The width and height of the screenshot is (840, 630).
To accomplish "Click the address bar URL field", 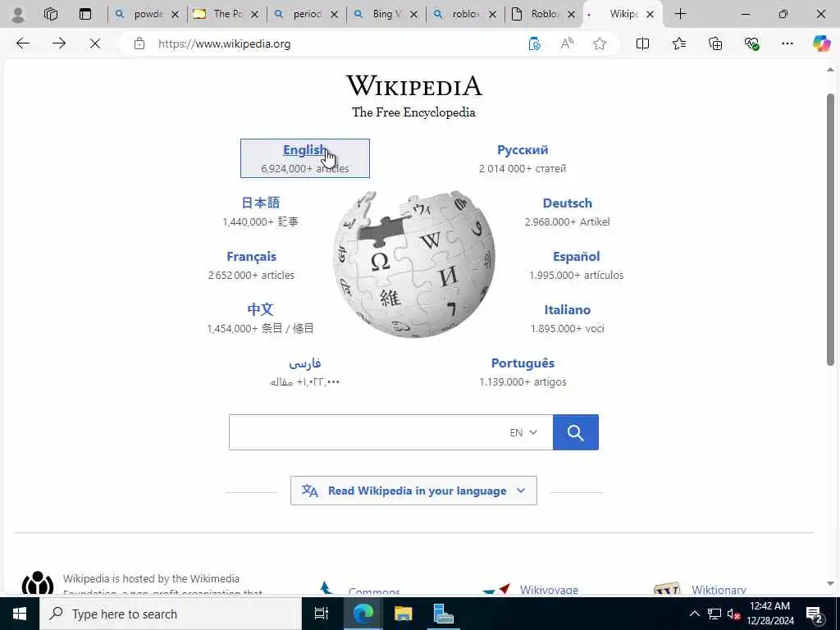I will point(332,43).
